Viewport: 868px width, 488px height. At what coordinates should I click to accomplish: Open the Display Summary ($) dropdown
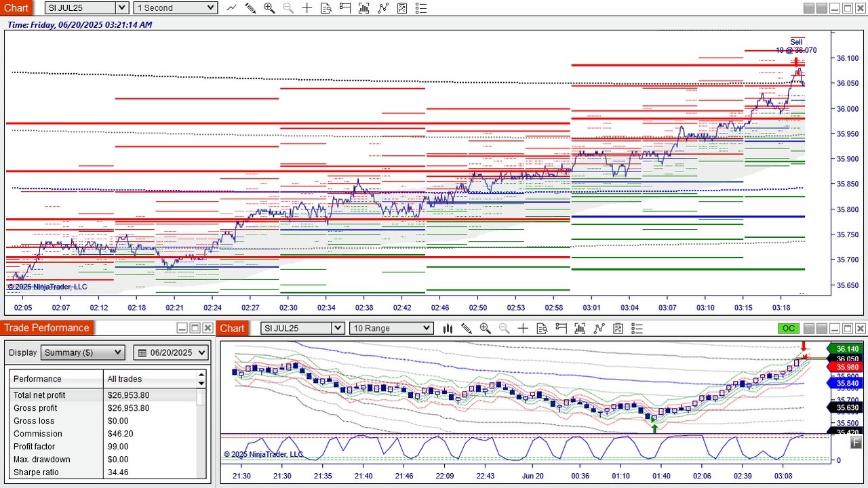coord(82,353)
